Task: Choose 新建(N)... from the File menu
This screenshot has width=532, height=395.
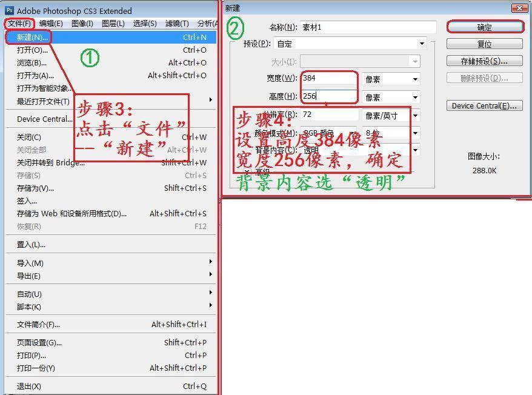Action: click(111, 38)
